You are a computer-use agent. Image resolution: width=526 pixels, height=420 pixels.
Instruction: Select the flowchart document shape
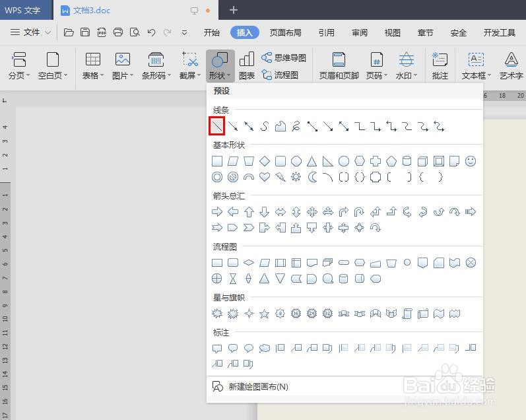click(312, 263)
